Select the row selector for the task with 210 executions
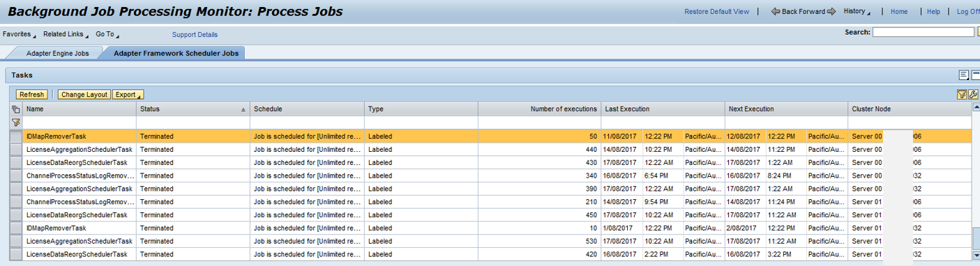This screenshot has height=266, width=980. [x=16, y=202]
